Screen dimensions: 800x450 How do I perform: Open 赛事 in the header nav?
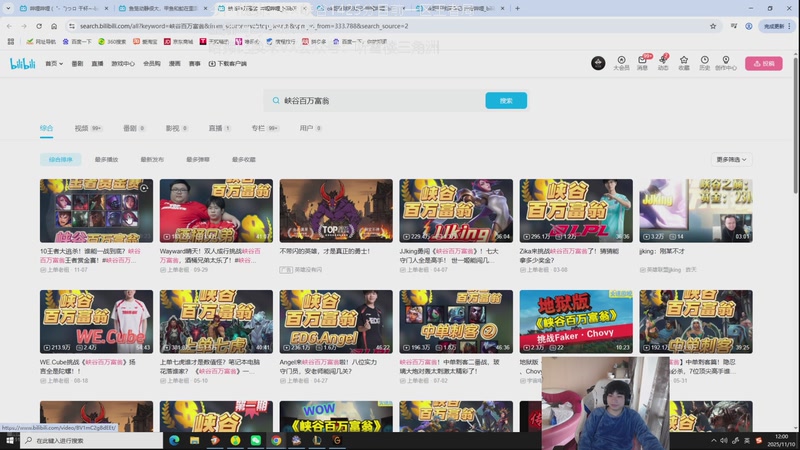[x=194, y=64]
